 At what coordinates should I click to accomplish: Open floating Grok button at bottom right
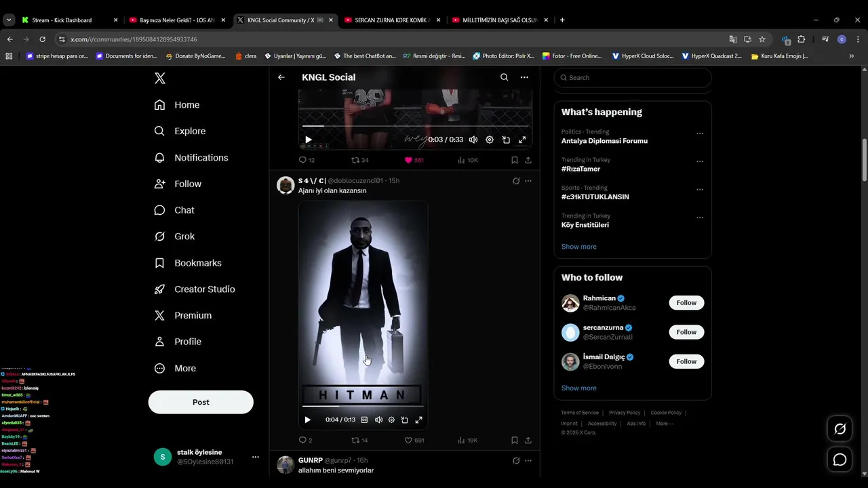pos(840,429)
